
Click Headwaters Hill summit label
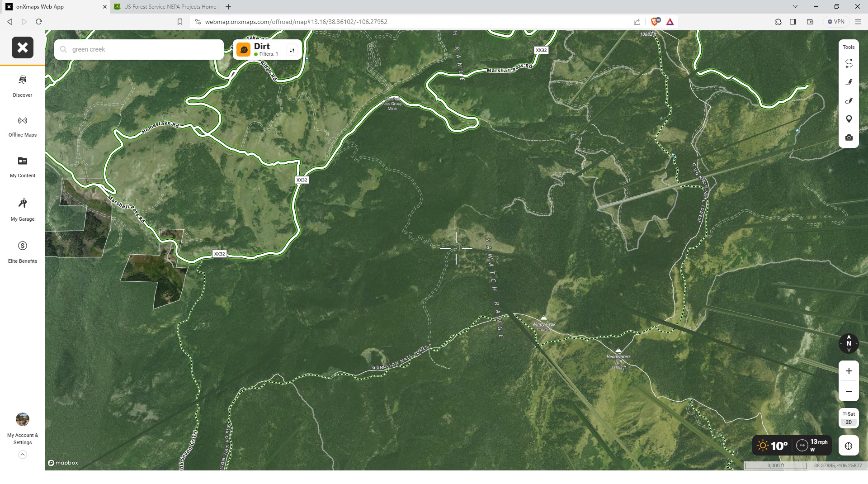[x=618, y=359]
